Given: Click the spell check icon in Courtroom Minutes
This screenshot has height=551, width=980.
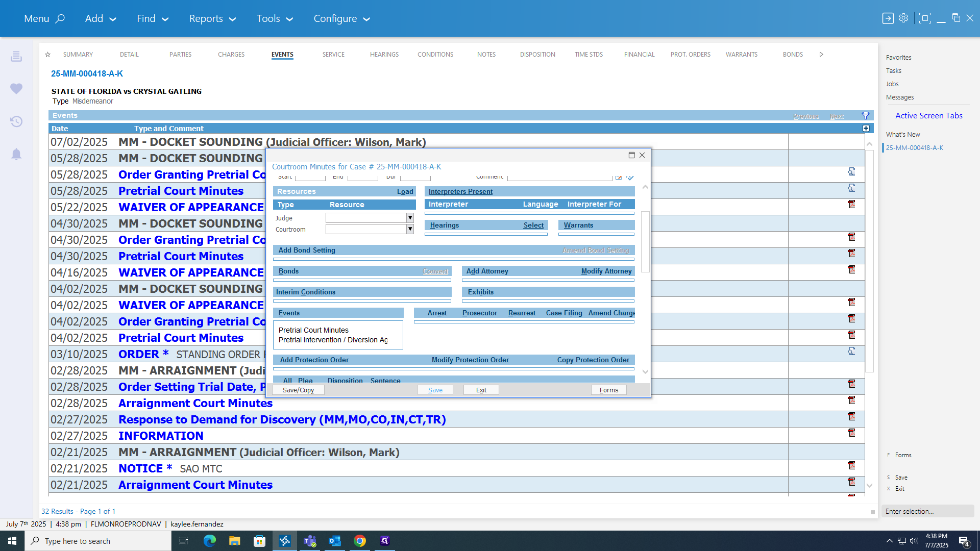Looking at the screenshot, I should click(630, 177).
